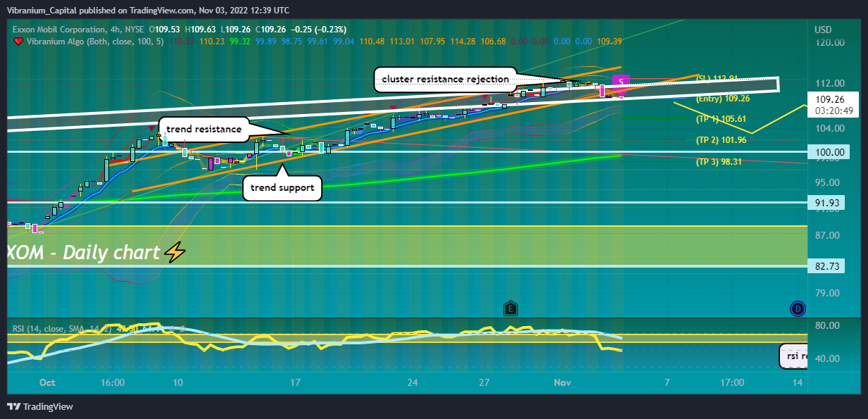Open the TradingView logo at the bottom
The height and width of the screenshot is (419, 868).
[40, 406]
